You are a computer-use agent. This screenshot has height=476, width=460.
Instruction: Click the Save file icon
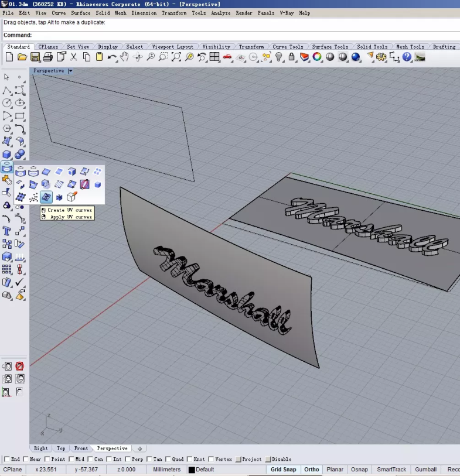pyautogui.click(x=35, y=57)
